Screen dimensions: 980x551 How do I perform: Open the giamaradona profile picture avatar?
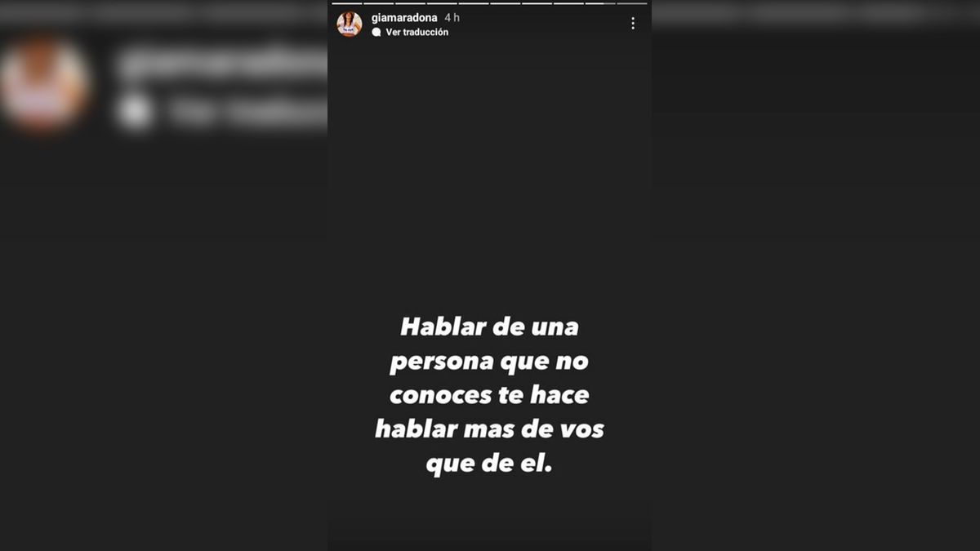tap(350, 24)
